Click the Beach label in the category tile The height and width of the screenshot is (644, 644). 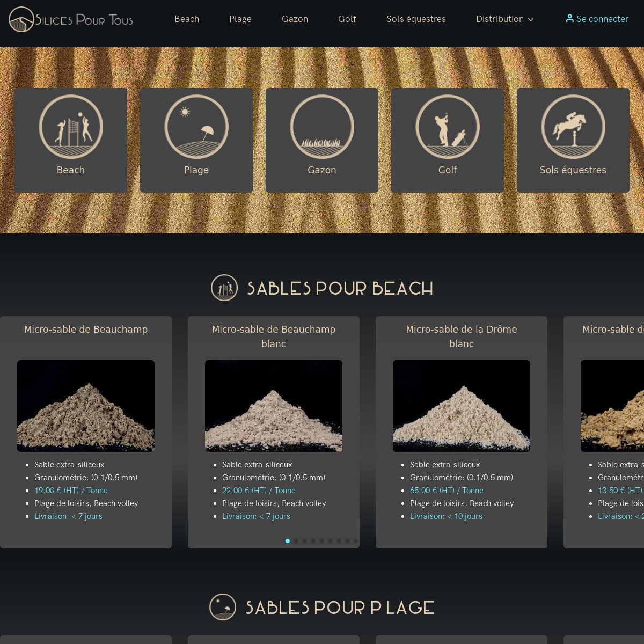pyautogui.click(x=71, y=170)
